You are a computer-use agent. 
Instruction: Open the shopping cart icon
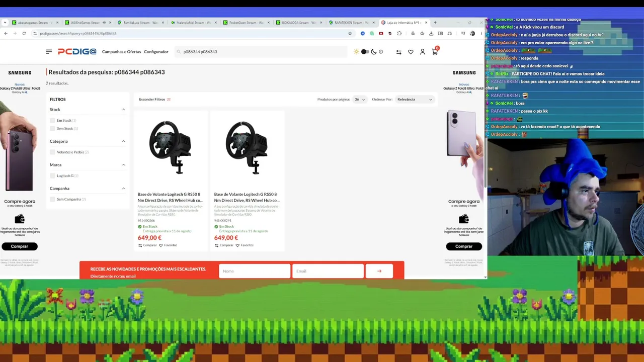[x=435, y=51]
